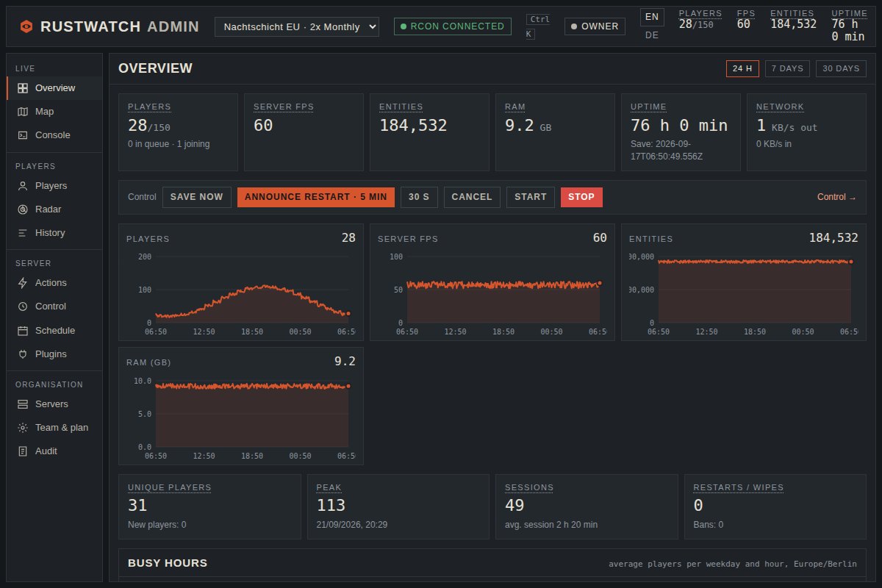Click the SERVER FPS line chart
The image size is (882, 588).
[x=492, y=282]
